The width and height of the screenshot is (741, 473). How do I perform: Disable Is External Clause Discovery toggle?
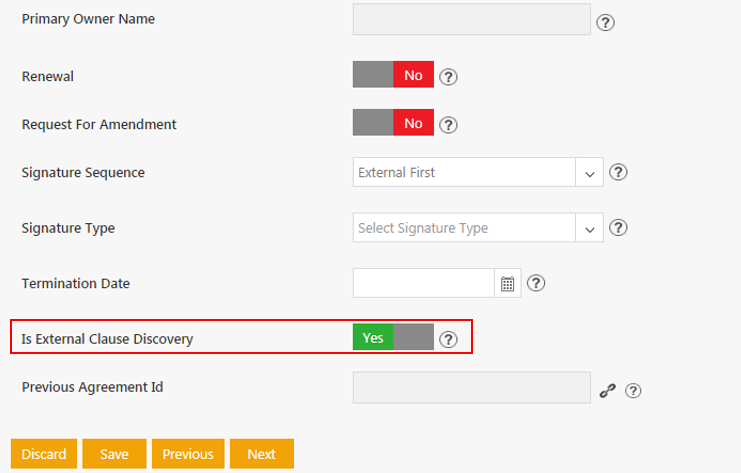coord(393,338)
